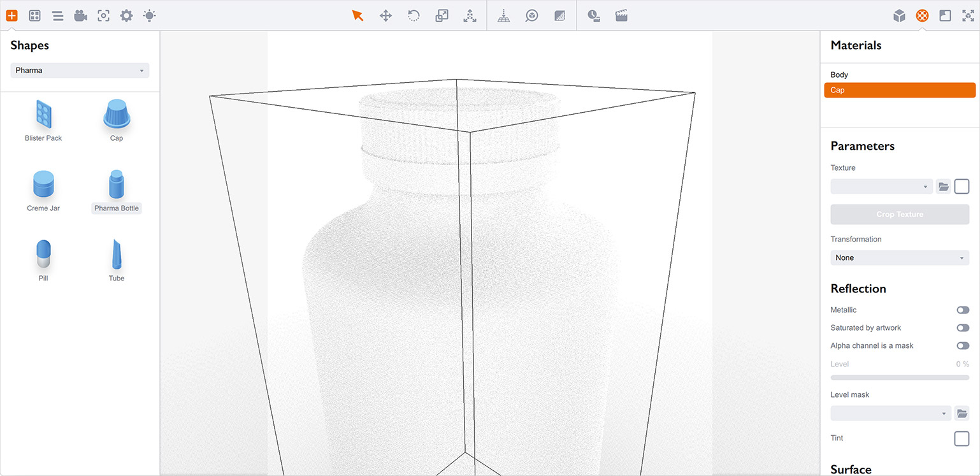980x476 pixels.
Task: Open the Pharma shapes category dropdown
Action: coord(80,71)
